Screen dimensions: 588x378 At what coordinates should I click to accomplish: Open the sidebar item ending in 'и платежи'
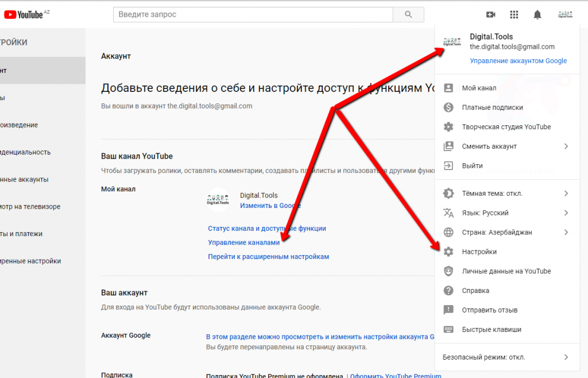click(21, 234)
